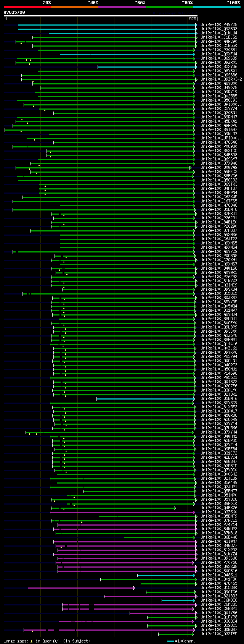Screen dimensions: 244x644
Task: Click the label UniRef100_Q9XFU4
Action: (219, 54)
